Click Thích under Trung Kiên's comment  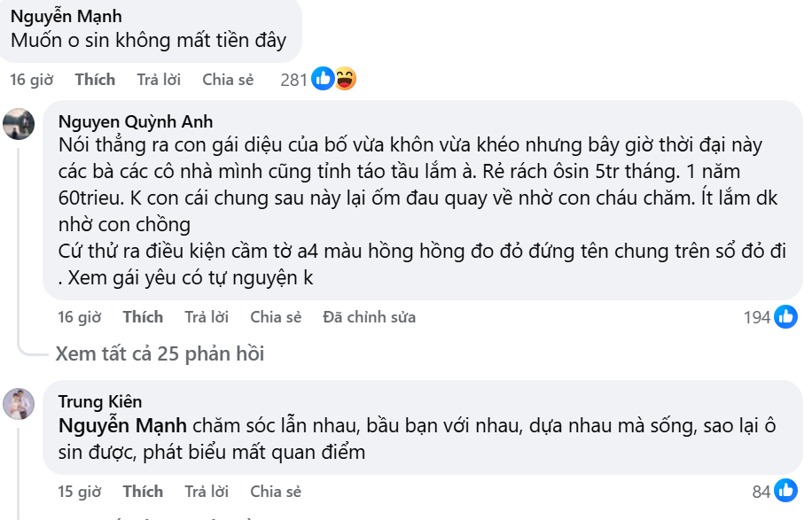pos(143,491)
